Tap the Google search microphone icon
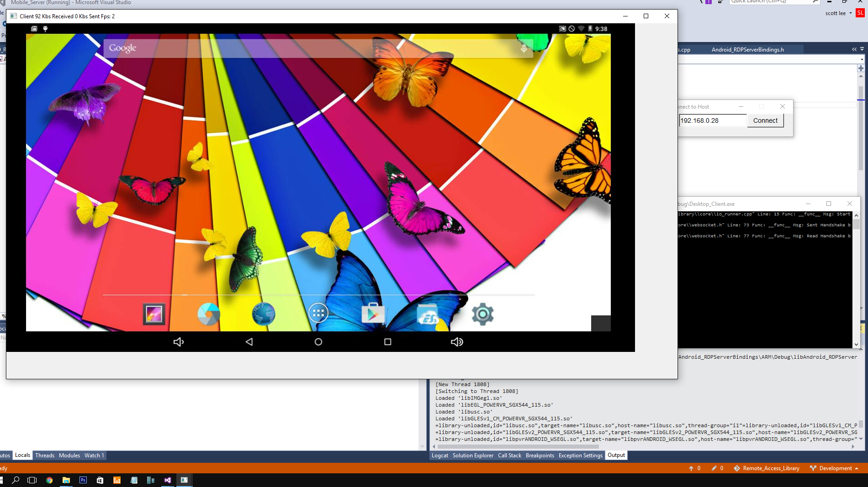The height and width of the screenshot is (487, 868). [x=524, y=48]
